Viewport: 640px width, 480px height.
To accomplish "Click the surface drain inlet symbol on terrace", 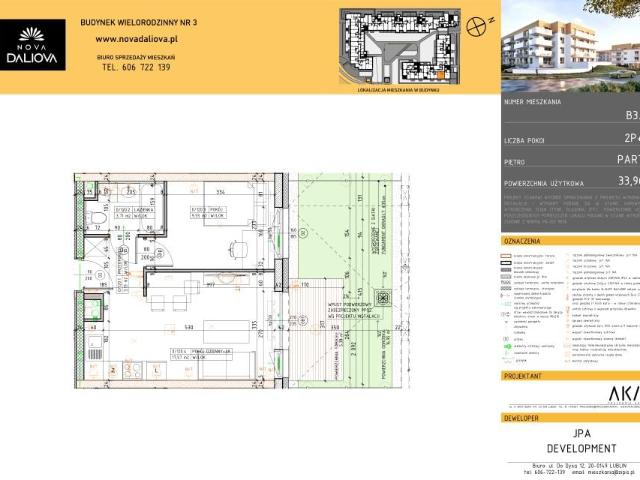I will (x=383, y=298).
